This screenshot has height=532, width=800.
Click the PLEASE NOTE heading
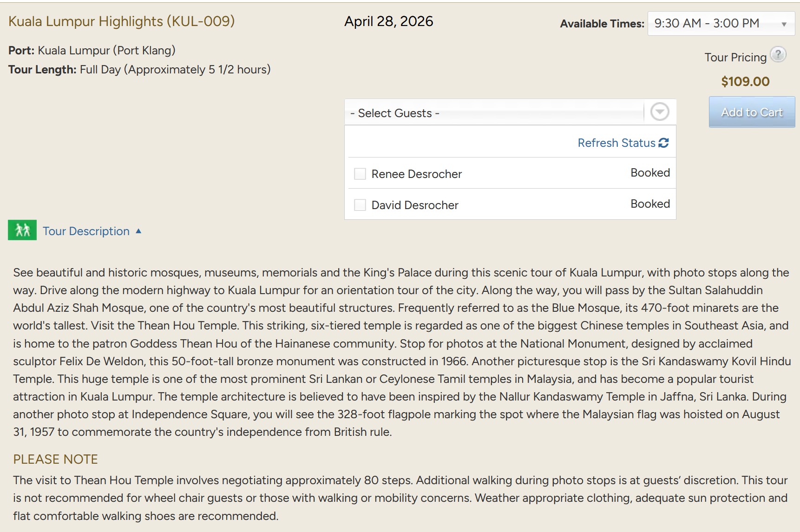[55, 460]
